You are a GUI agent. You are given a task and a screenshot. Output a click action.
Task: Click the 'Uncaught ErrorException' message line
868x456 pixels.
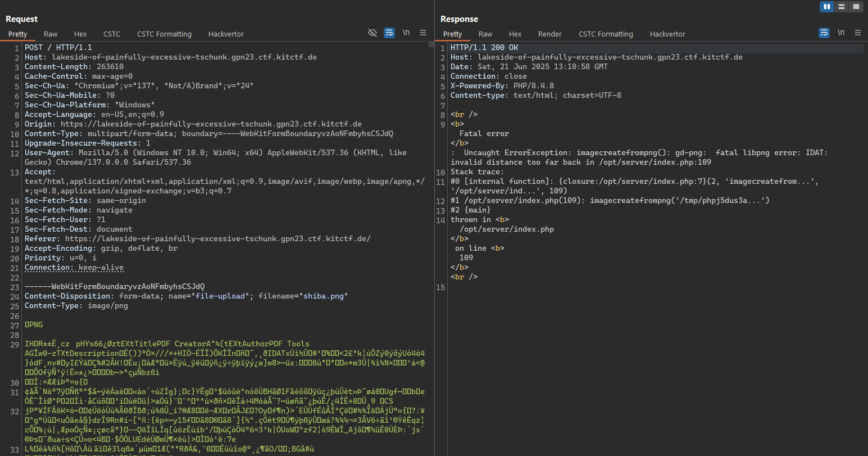coord(639,157)
